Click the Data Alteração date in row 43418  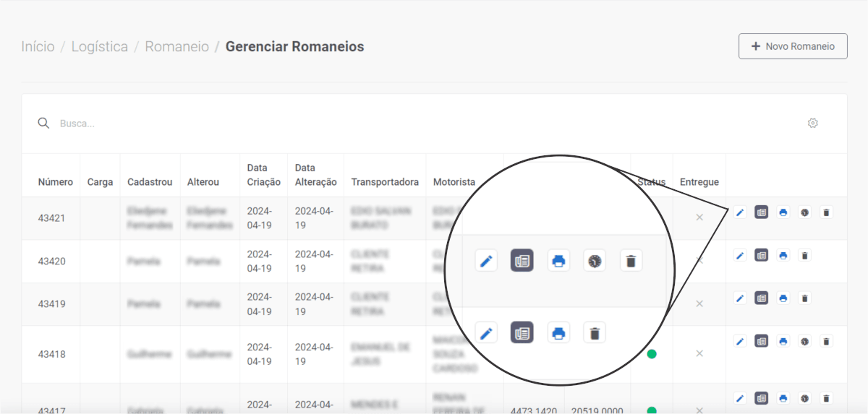(314, 354)
